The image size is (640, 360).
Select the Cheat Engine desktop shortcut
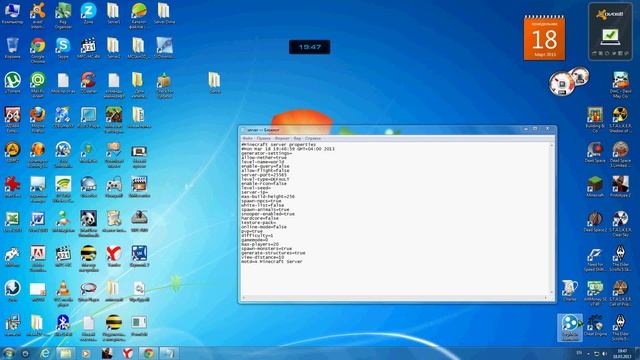click(595, 325)
